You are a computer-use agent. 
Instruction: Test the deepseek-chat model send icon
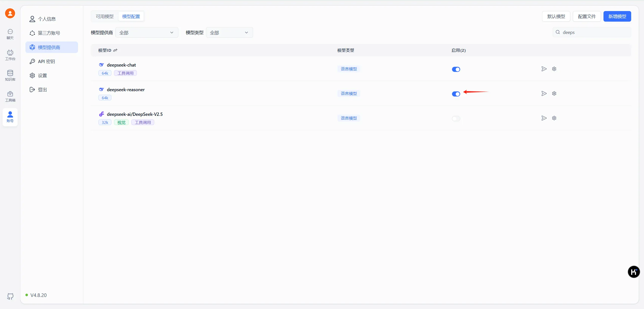pyautogui.click(x=544, y=69)
